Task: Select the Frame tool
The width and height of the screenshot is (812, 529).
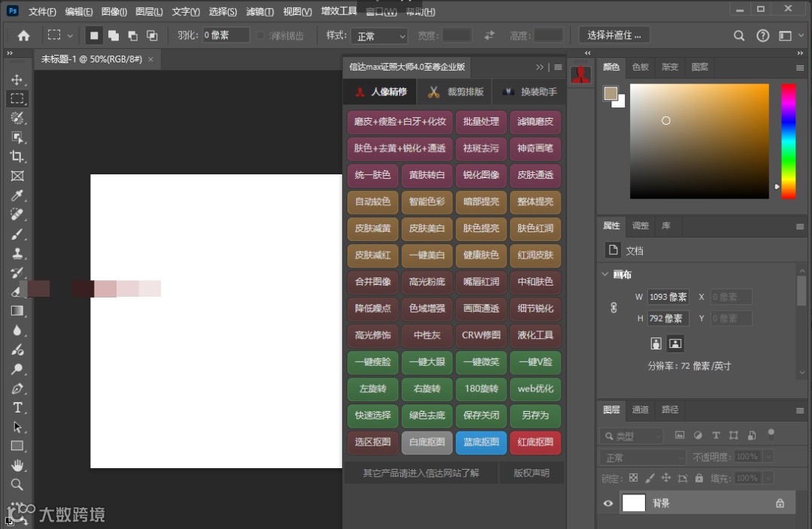Action: click(x=17, y=176)
